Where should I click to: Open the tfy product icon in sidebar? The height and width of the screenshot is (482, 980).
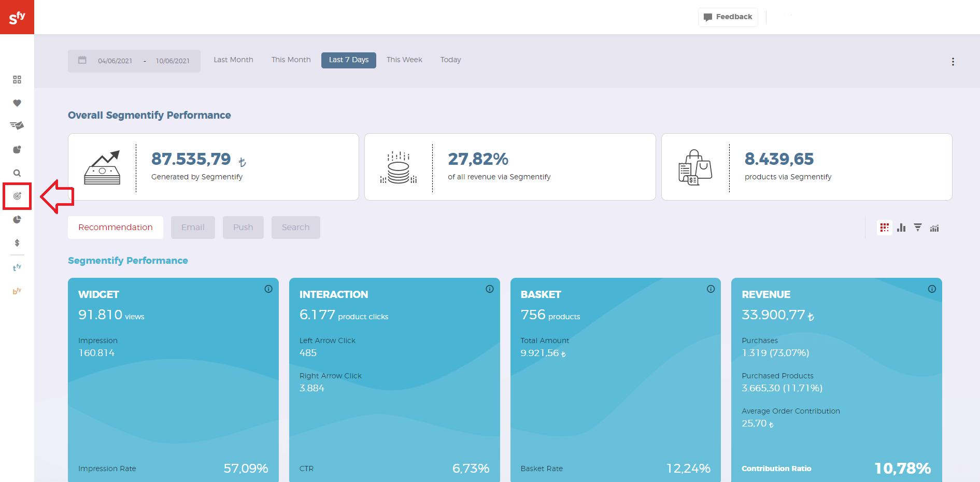pos(17,267)
